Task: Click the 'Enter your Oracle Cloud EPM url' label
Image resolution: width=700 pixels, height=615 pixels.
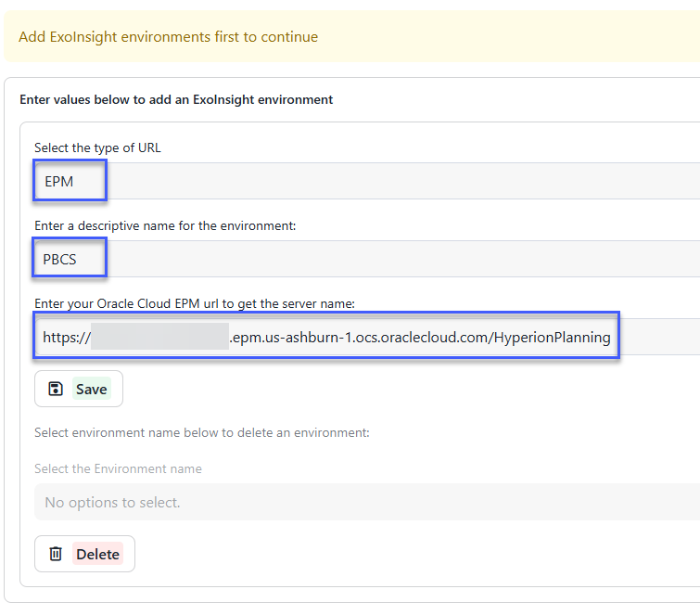Action: point(195,303)
